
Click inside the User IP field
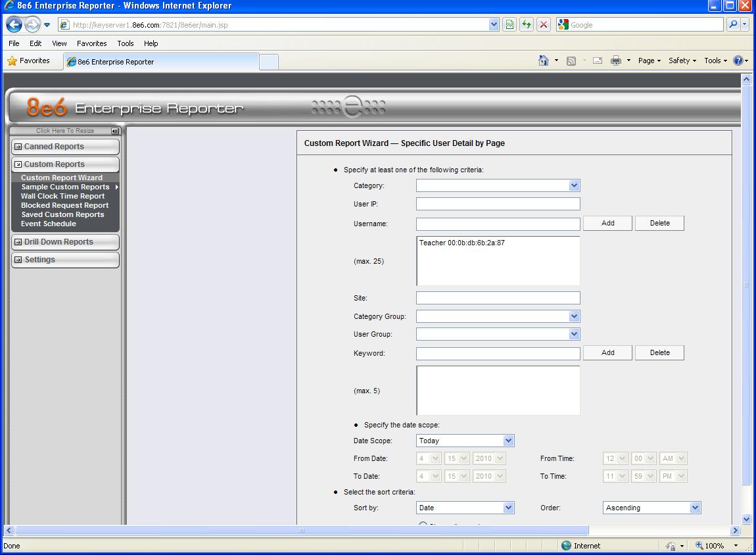(498, 204)
